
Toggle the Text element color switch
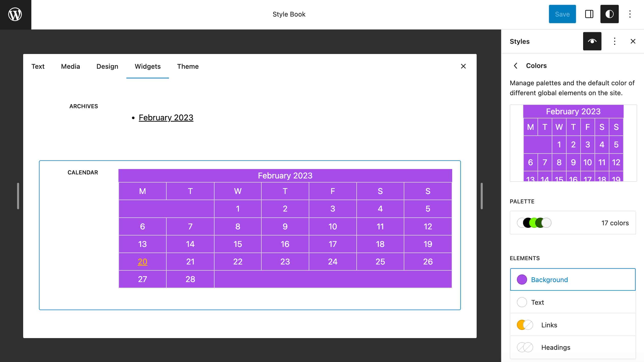[522, 302]
